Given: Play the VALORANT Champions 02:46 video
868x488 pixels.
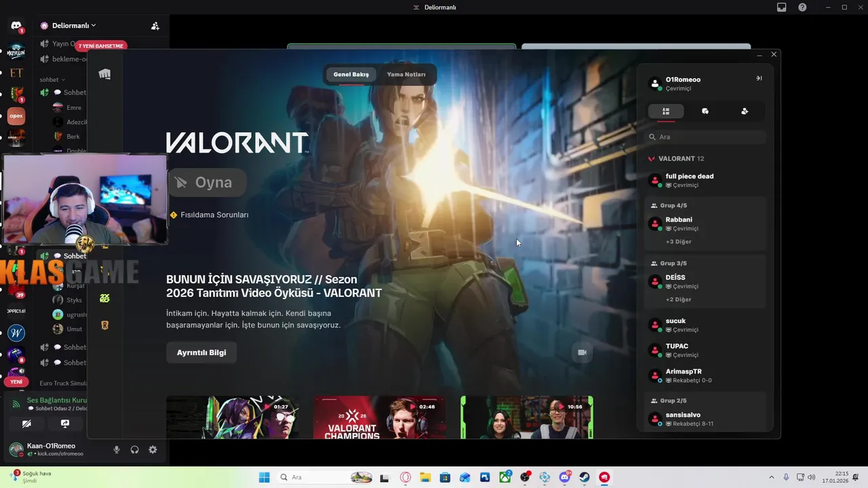Looking at the screenshot, I should coord(380,417).
